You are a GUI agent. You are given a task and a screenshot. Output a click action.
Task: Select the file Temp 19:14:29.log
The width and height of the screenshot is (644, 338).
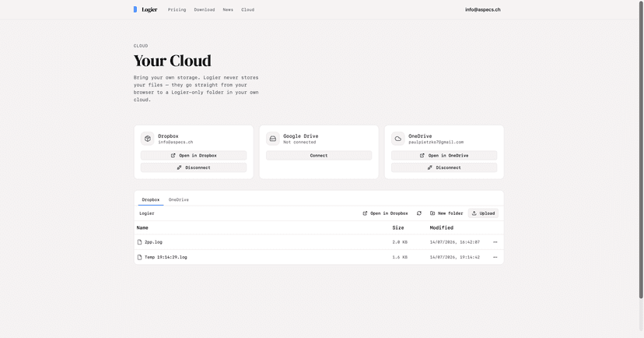coord(166,257)
